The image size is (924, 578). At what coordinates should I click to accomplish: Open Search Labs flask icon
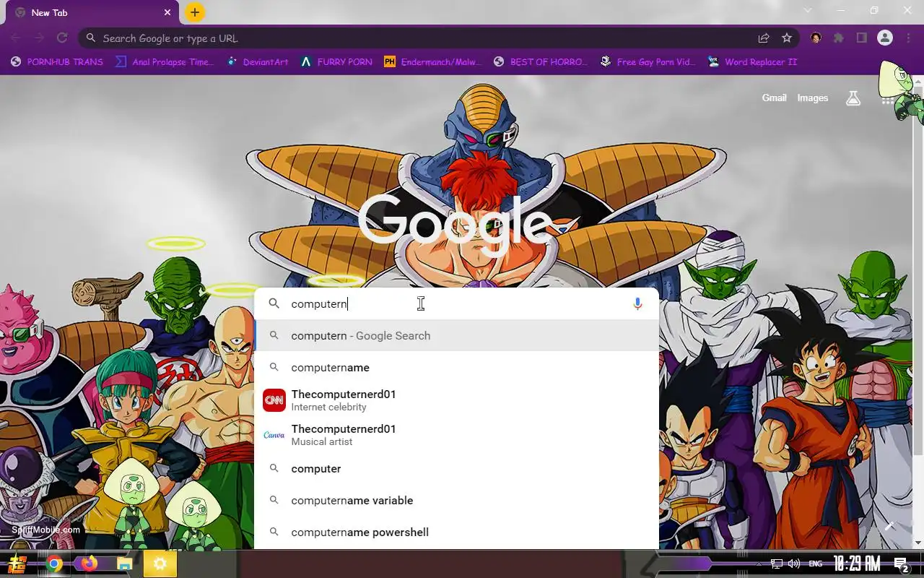[853, 98]
